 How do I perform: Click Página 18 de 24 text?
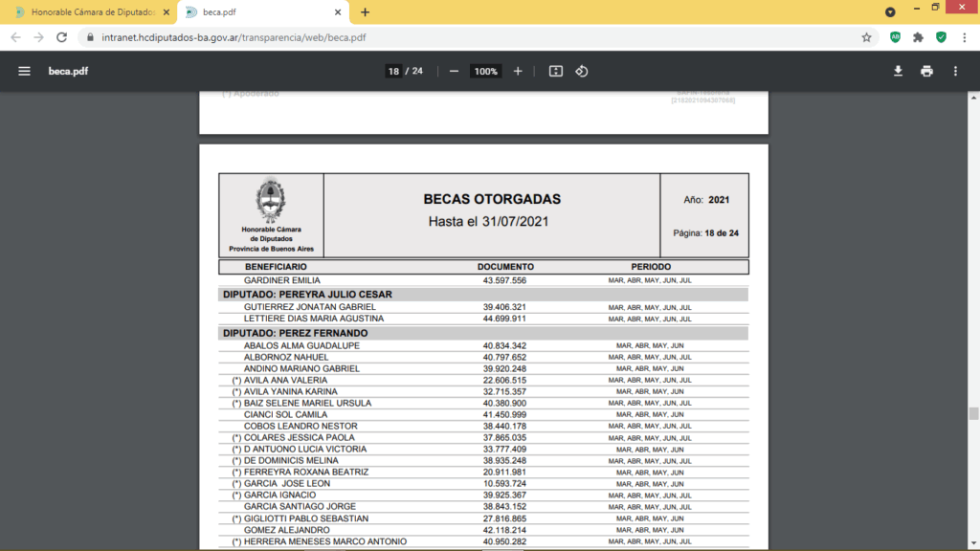(705, 233)
